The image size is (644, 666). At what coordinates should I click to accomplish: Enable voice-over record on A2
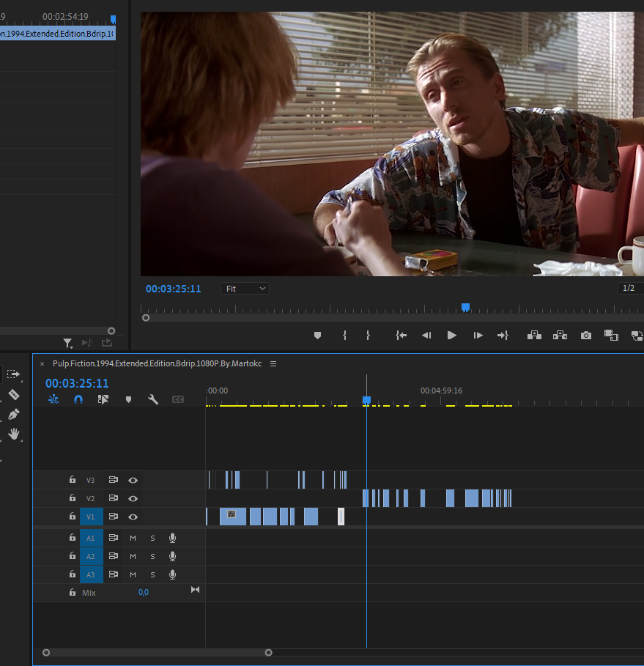(x=172, y=556)
